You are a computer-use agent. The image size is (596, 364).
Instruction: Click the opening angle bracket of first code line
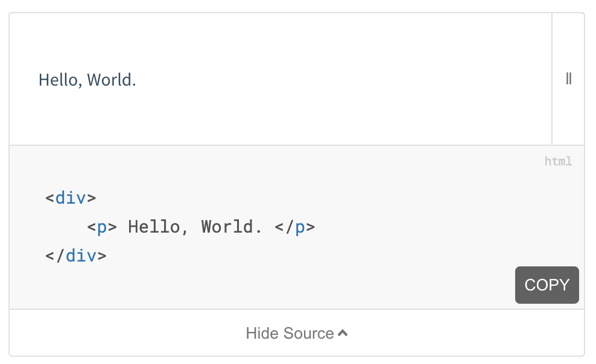50,198
